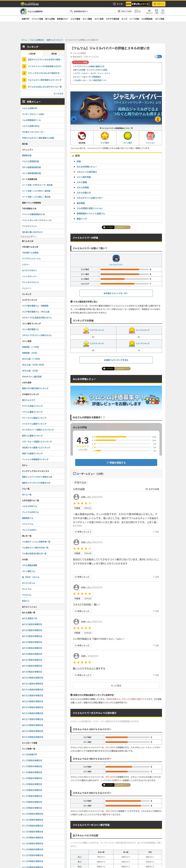Click the スキル1 tag on the first review
This screenshot has height=868, width=186.
tap(88, 508)
